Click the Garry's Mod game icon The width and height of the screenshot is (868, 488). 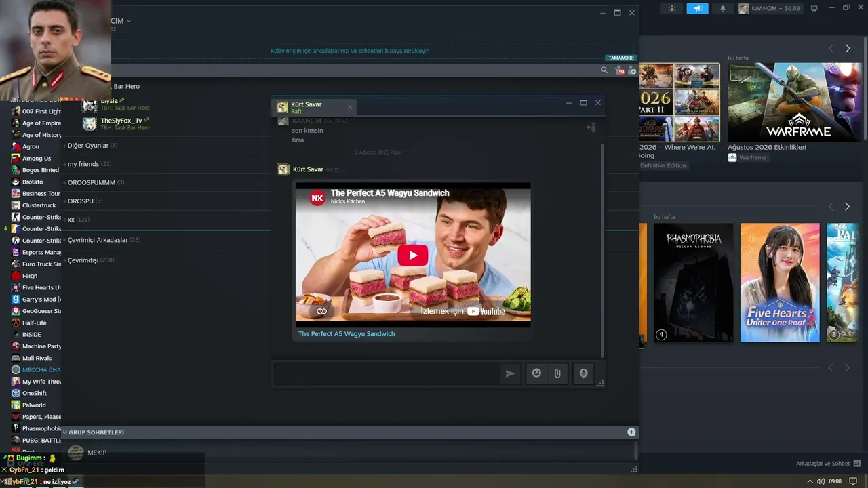[16, 299]
